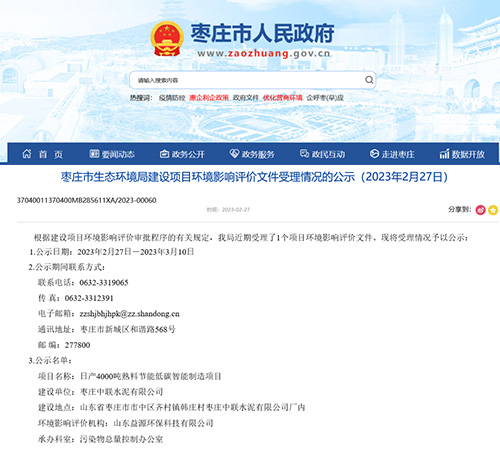Click the 疫情防控 hot search link
This screenshot has height=454, width=500.
coord(172,98)
